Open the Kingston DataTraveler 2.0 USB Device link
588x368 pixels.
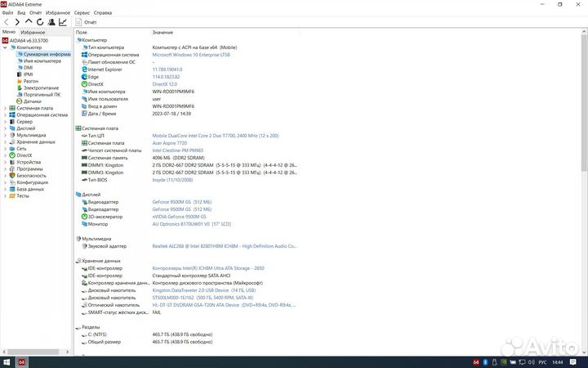[204, 290]
